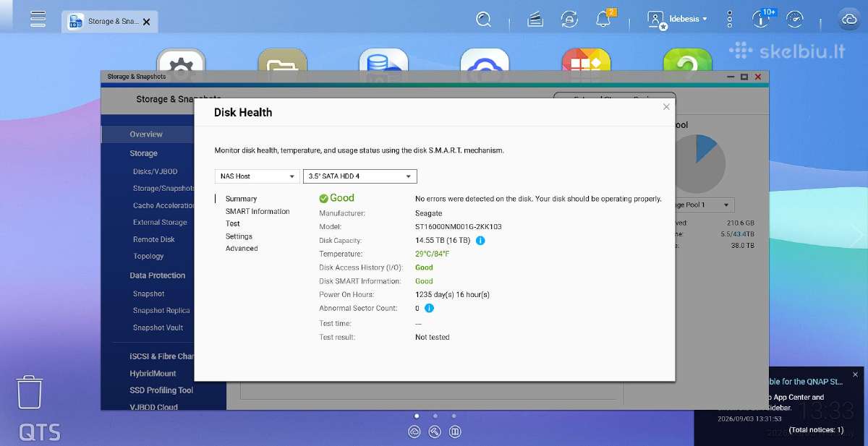Expand the Idebesis user dropdown
The width and height of the screenshot is (868, 446).
pos(688,19)
